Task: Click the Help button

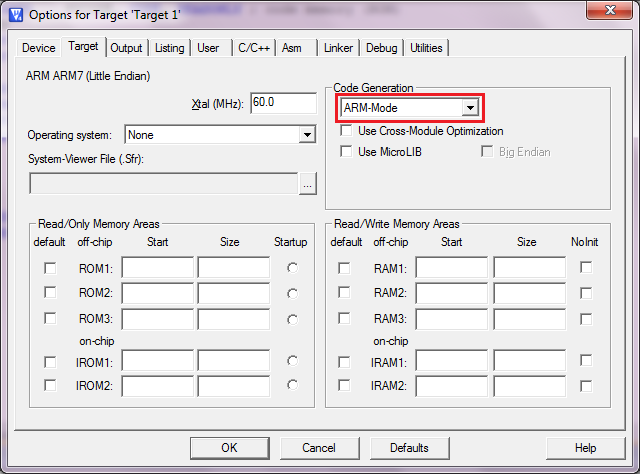Action: [x=585, y=448]
